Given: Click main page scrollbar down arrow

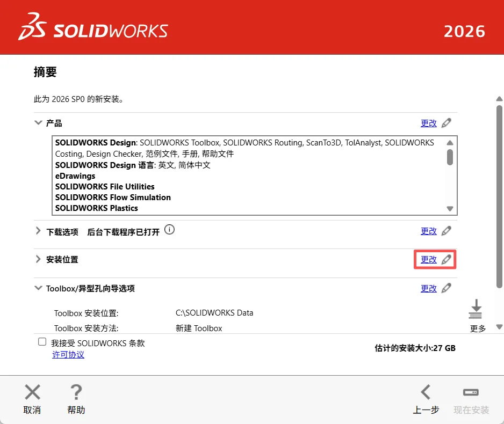Looking at the screenshot, I should (499, 327).
